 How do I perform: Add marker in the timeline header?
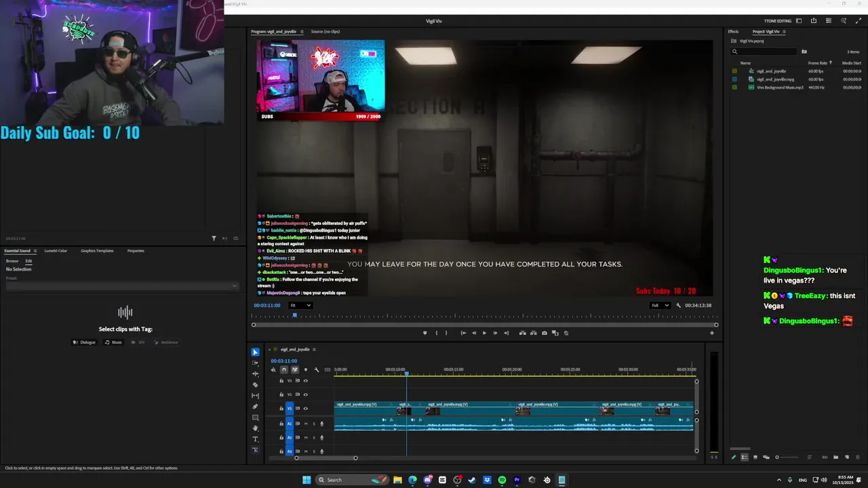[306, 369]
